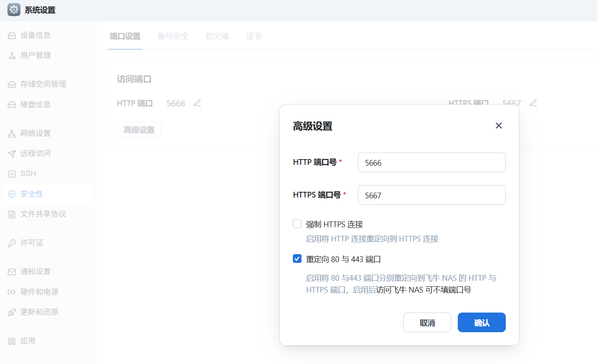
Task: Click the pencil icon beside HTTPS 端口 5667
Action: (533, 103)
